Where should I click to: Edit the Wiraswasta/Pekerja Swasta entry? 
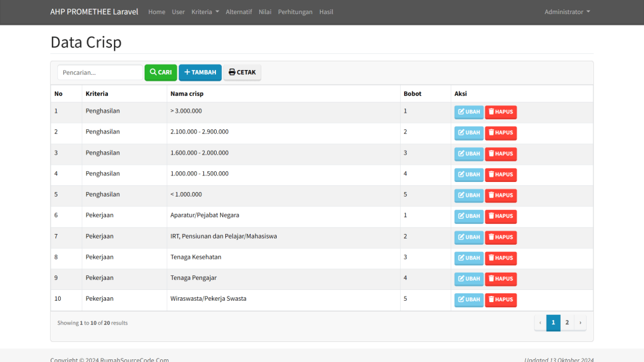pyautogui.click(x=469, y=299)
